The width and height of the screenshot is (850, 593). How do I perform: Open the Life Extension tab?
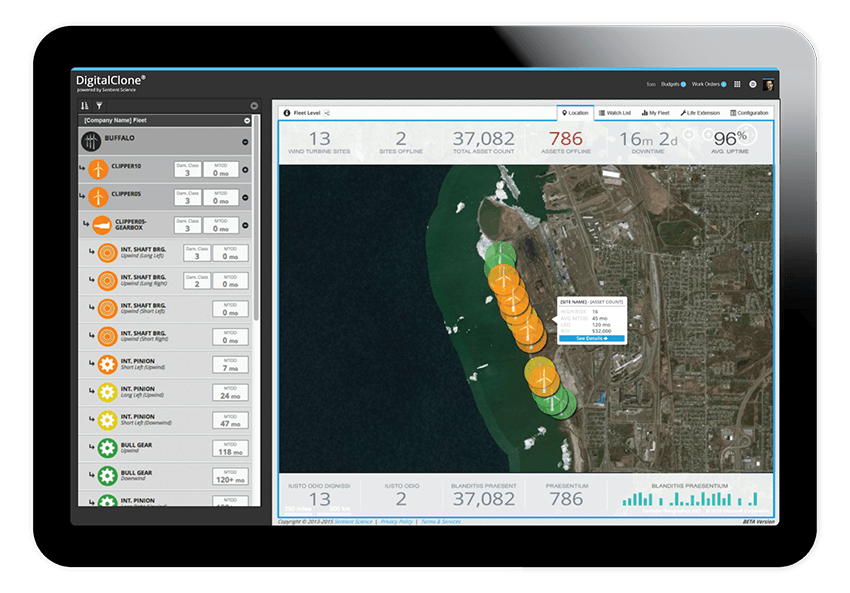coord(700,113)
